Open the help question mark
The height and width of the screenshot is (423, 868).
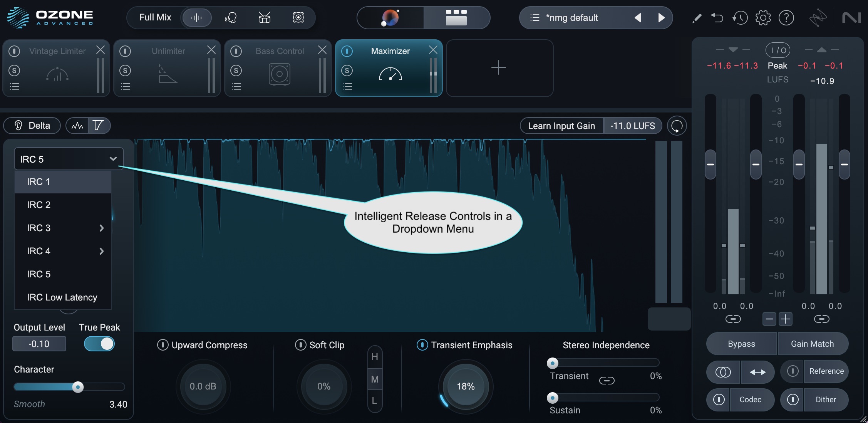[x=786, y=18]
